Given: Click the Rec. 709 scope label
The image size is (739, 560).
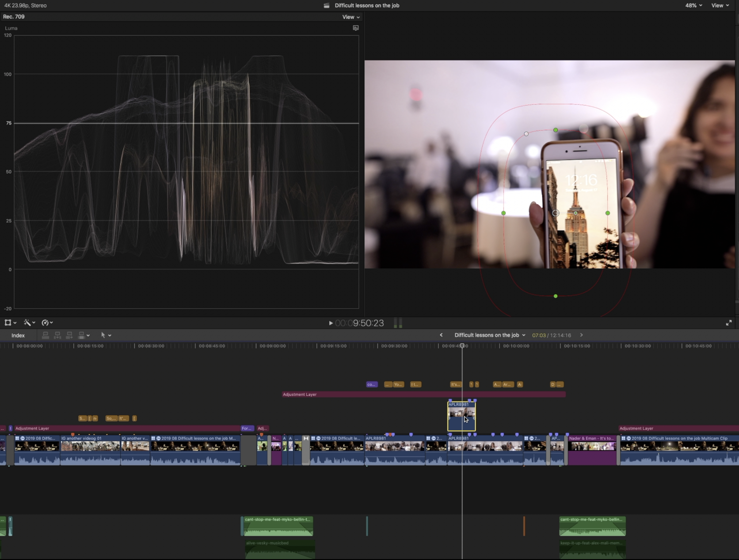Looking at the screenshot, I should click(x=14, y=16).
